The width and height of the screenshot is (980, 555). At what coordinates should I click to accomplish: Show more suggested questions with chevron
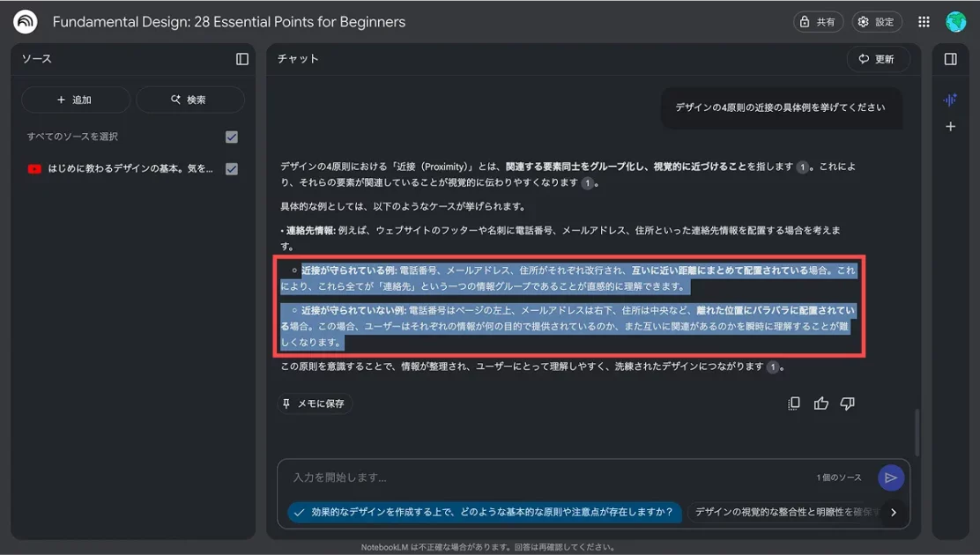pos(894,512)
